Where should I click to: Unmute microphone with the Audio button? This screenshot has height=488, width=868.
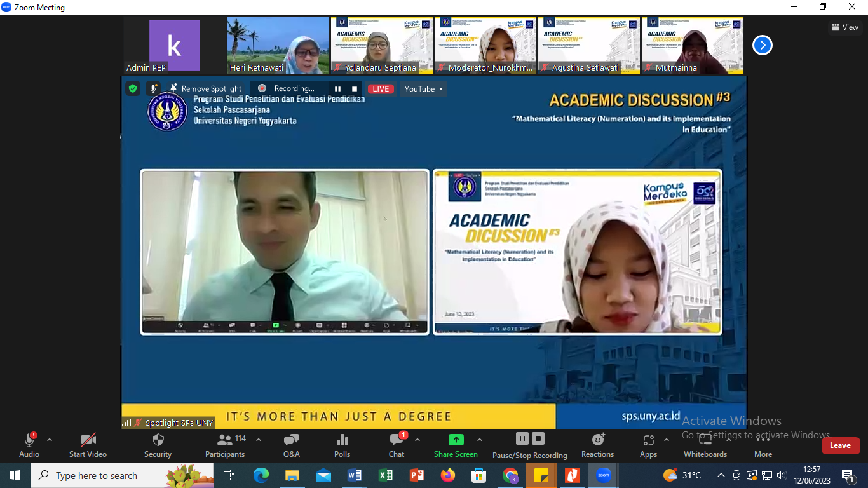(29, 445)
